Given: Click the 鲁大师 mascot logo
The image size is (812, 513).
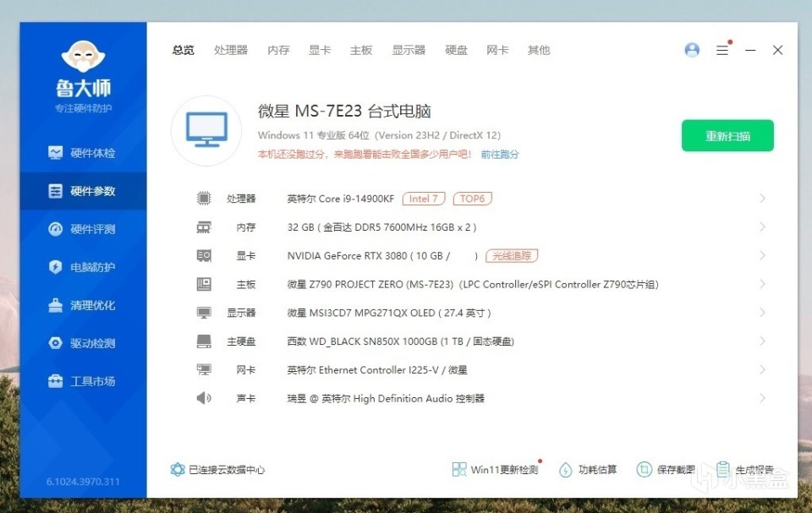Looking at the screenshot, I should (83, 56).
